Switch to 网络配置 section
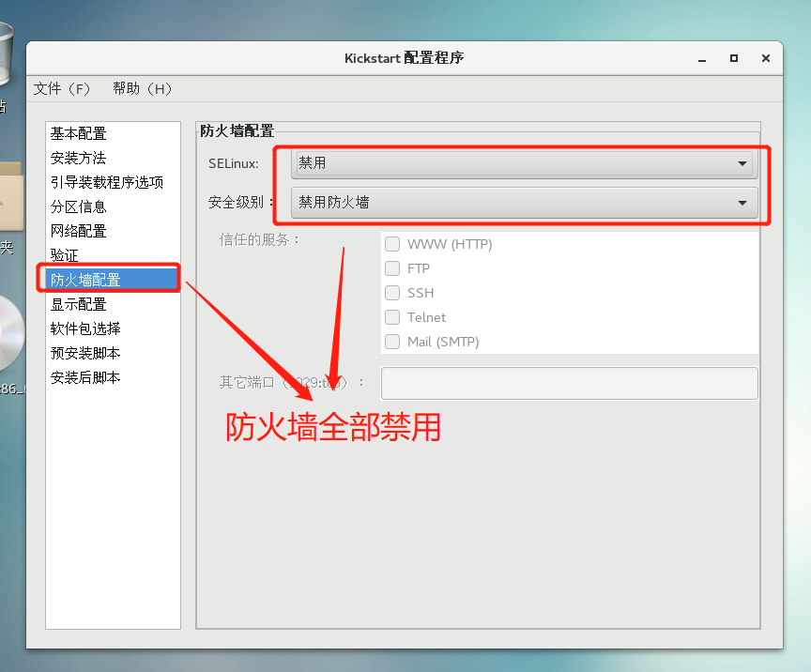 point(113,231)
